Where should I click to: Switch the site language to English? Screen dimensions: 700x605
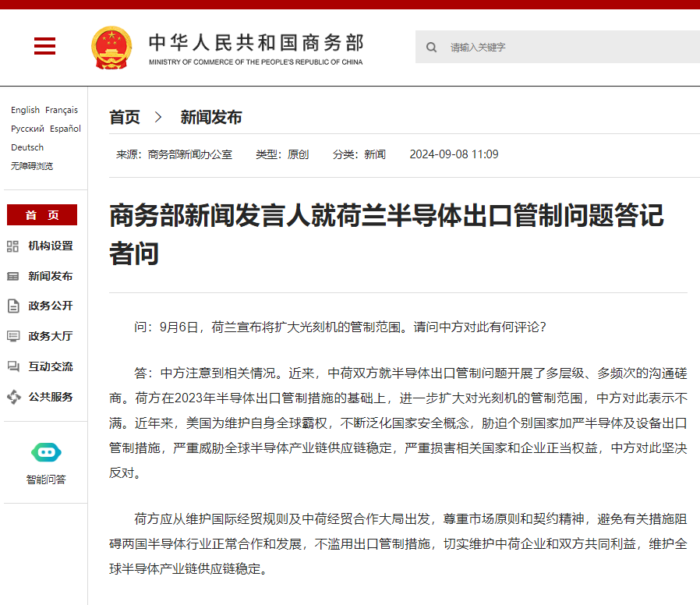tap(26, 110)
